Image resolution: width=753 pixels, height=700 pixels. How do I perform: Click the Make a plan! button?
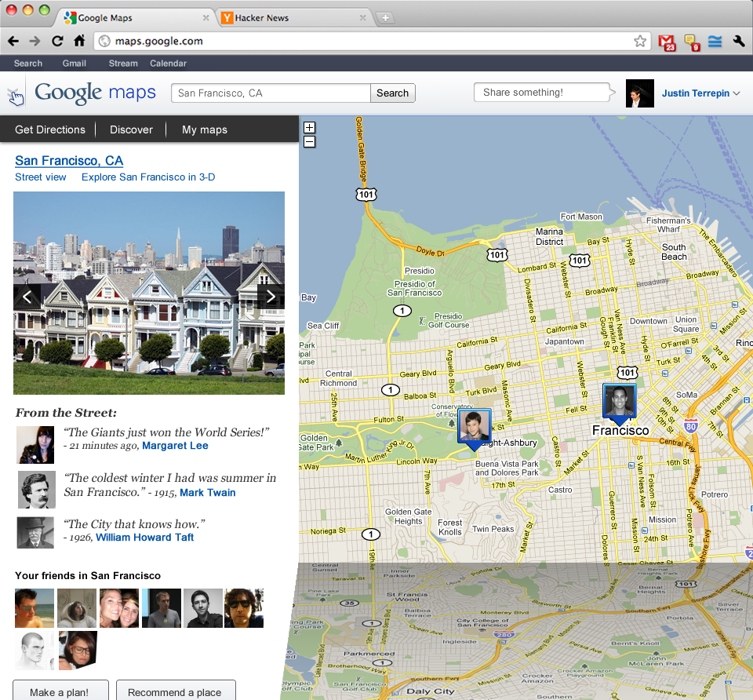coord(60,691)
